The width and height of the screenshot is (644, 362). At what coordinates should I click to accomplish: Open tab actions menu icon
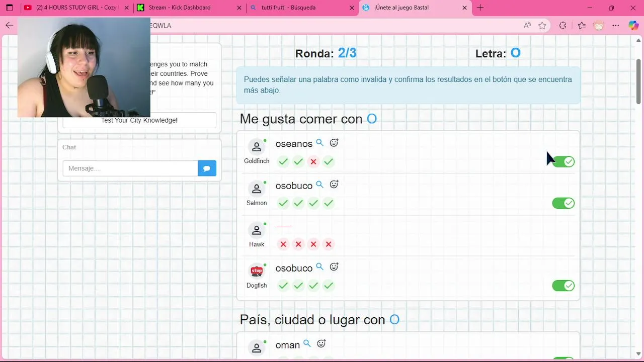click(x=9, y=8)
